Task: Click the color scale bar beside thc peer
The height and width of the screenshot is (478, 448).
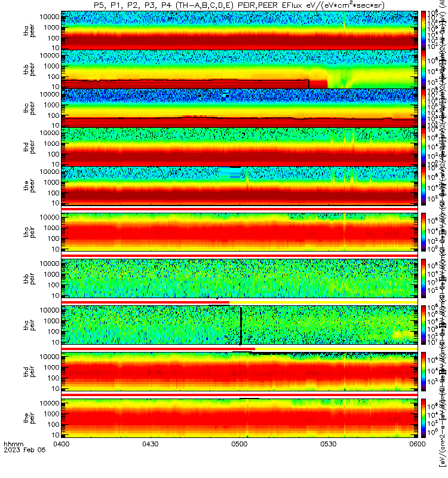Action: tap(424, 108)
